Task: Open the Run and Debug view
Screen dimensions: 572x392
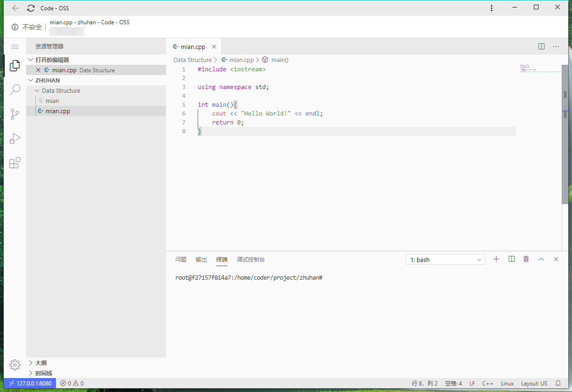Action: coord(15,138)
